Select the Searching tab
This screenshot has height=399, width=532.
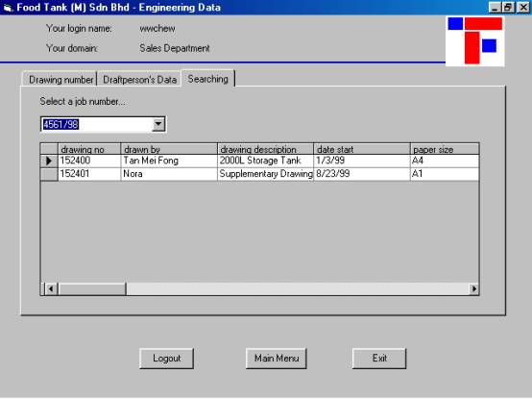[x=208, y=79]
